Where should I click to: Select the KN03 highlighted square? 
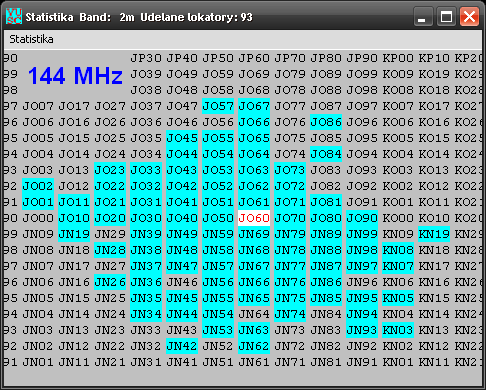[398, 330]
